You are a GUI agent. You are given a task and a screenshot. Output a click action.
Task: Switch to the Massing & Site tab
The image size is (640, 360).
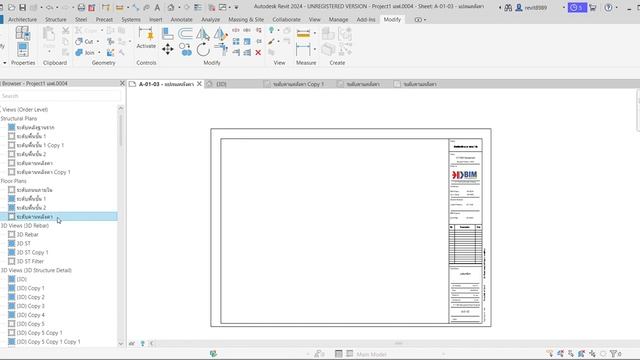tap(246, 20)
